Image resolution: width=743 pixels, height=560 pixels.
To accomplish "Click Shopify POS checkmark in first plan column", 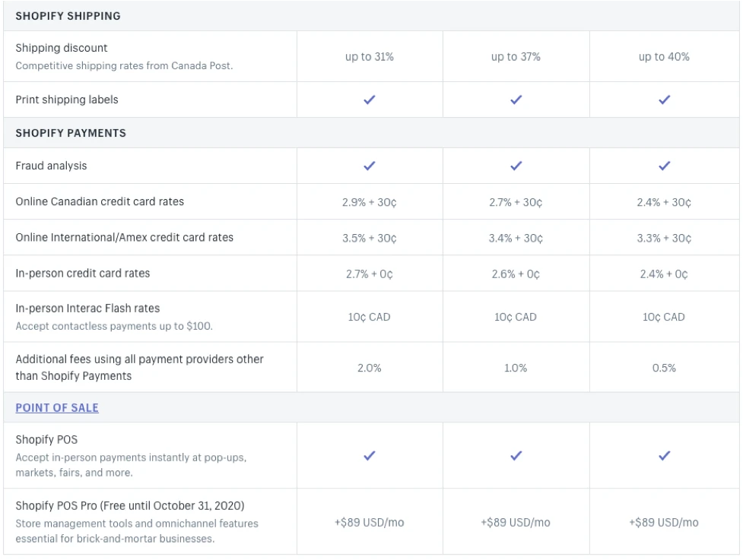I will coord(369,455).
